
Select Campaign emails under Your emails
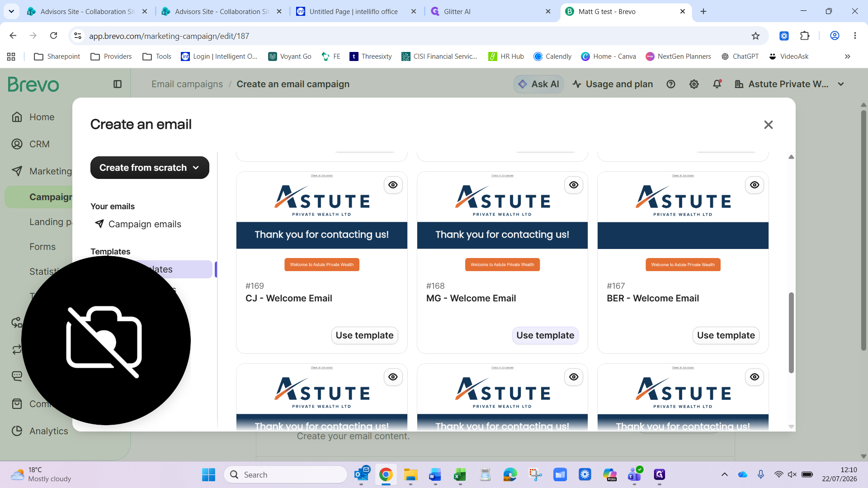point(138,224)
